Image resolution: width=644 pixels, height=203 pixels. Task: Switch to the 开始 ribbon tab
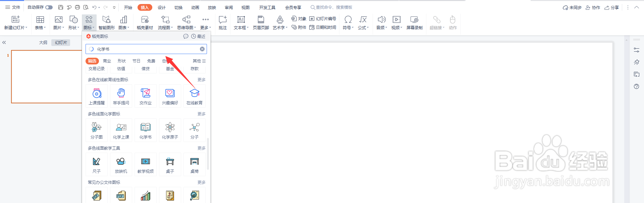tap(128, 7)
